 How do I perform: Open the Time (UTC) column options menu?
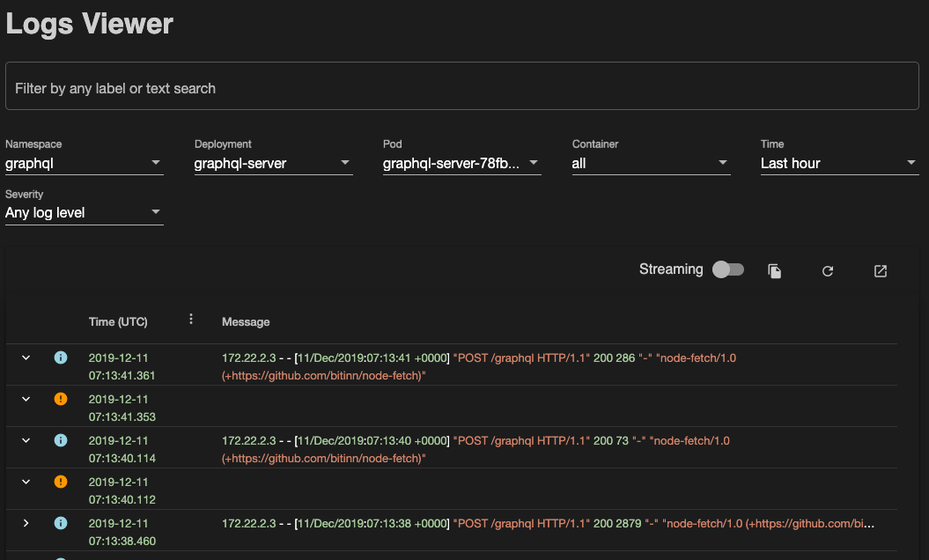(x=191, y=320)
